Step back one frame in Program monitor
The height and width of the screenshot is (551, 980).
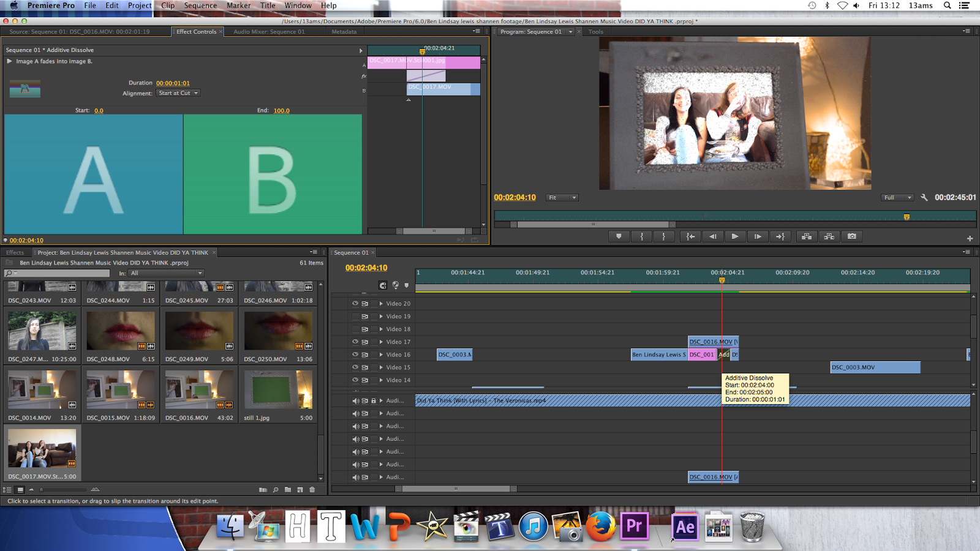[712, 236]
